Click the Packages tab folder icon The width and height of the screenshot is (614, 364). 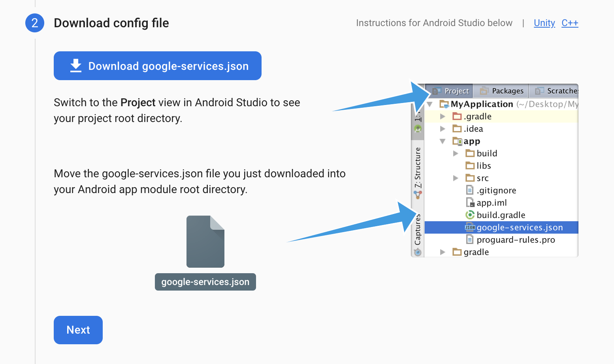coord(484,91)
